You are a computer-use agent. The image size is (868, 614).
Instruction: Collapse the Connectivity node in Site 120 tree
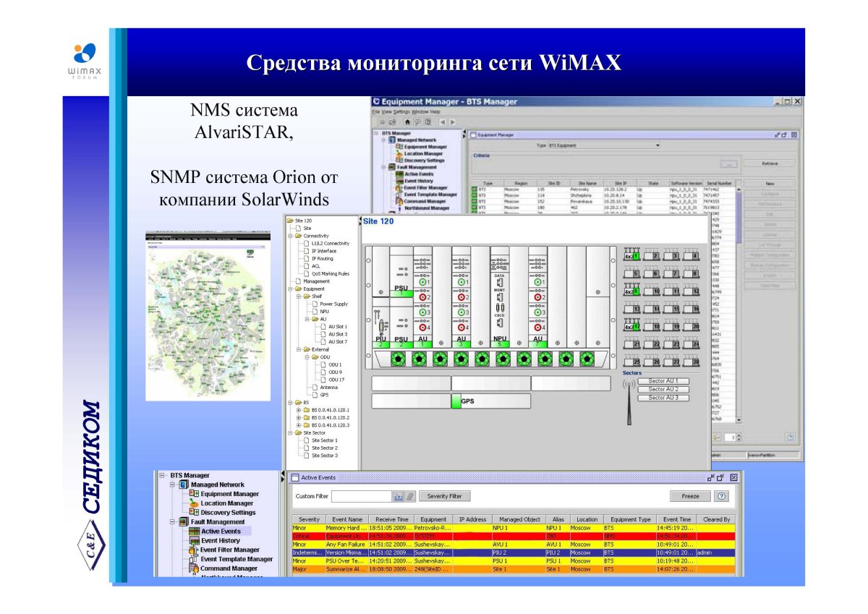coord(290,236)
